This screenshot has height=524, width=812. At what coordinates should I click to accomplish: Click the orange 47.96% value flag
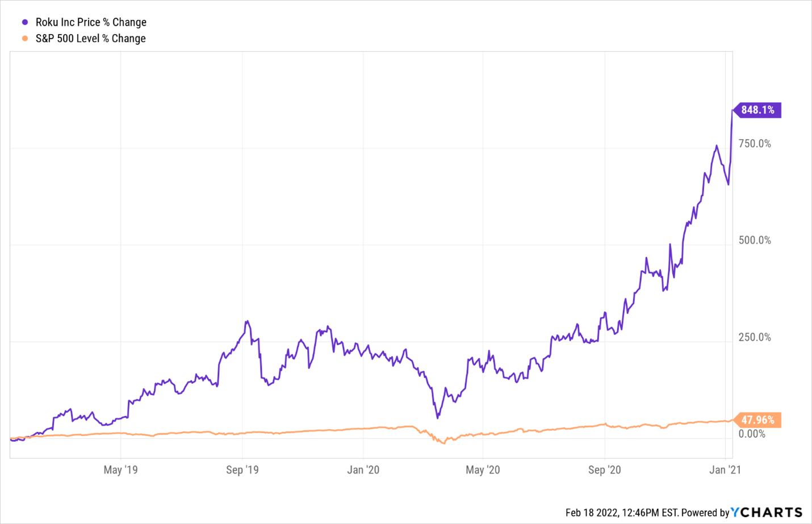click(757, 420)
